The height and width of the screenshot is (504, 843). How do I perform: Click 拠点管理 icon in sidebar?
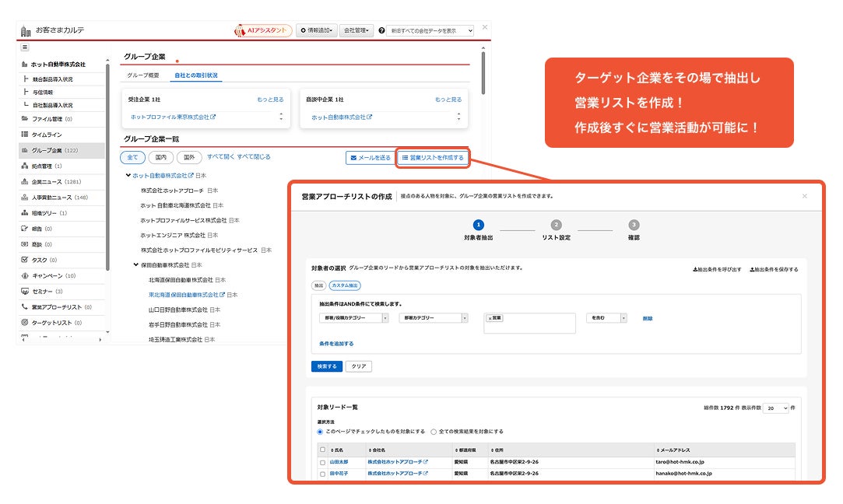click(25, 166)
